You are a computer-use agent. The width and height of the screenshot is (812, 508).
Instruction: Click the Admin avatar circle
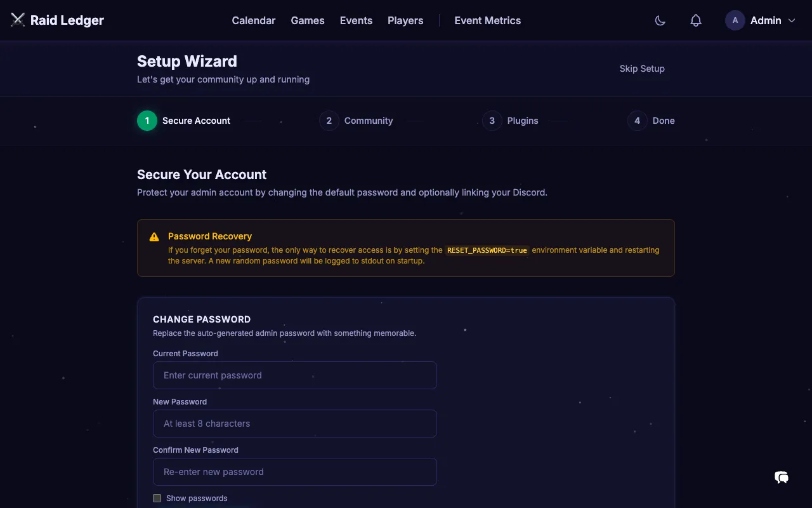(x=735, y=20)
